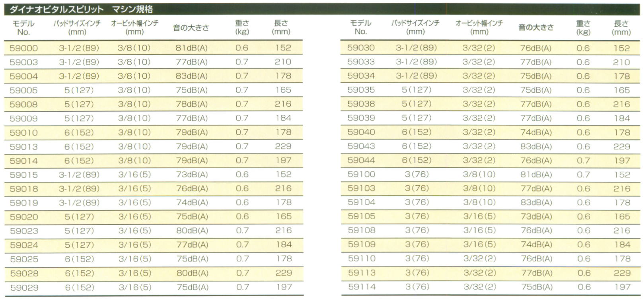The height and width of the screenshot is (301, 644).
Task: Click model number 59014
Action: [24, 161]
